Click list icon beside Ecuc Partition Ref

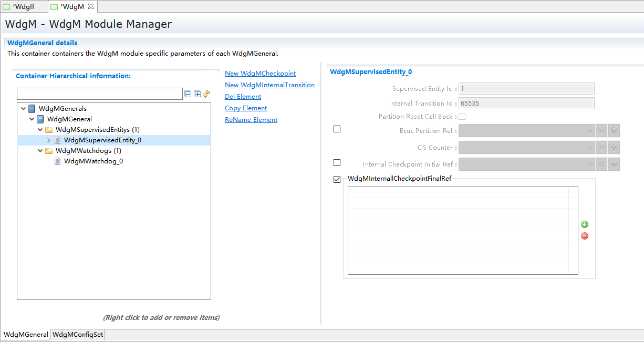click(x=602, y=131)
